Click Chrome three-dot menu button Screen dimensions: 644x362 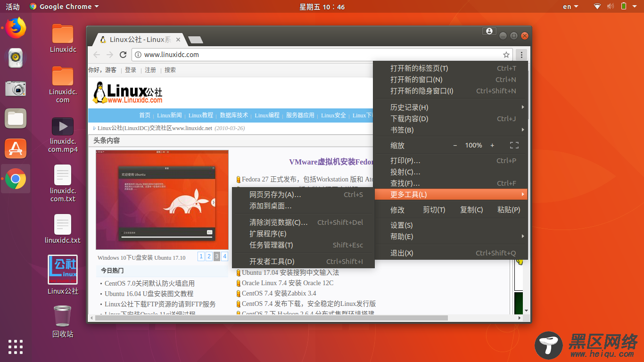point(521,55)
